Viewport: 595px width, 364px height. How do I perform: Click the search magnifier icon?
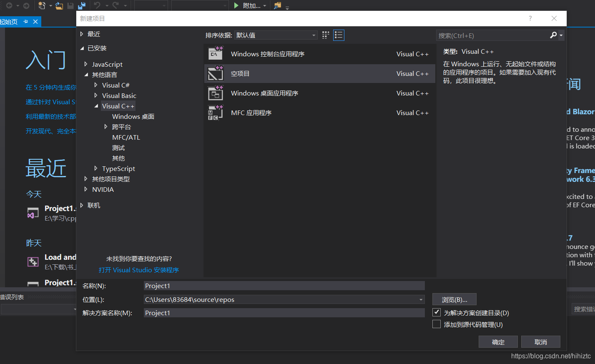553,35
